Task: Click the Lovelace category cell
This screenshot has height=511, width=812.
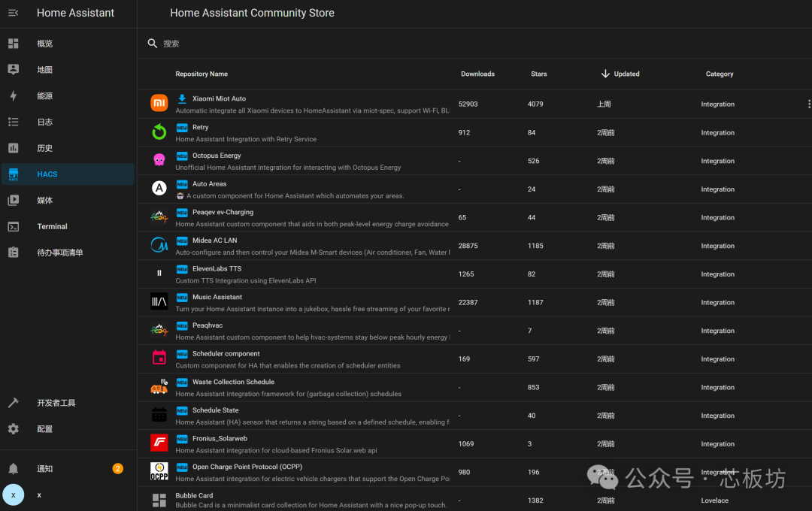Action: pos(715,500)
